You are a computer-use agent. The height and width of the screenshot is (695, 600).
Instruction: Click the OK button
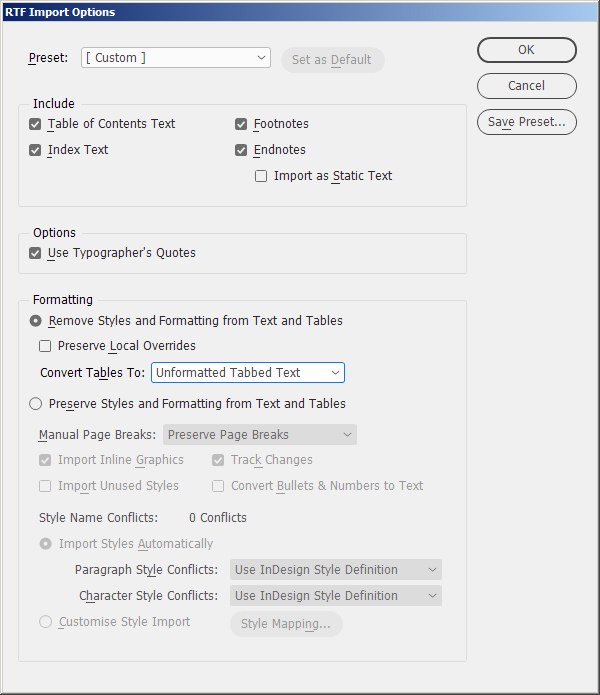[527, 50]
